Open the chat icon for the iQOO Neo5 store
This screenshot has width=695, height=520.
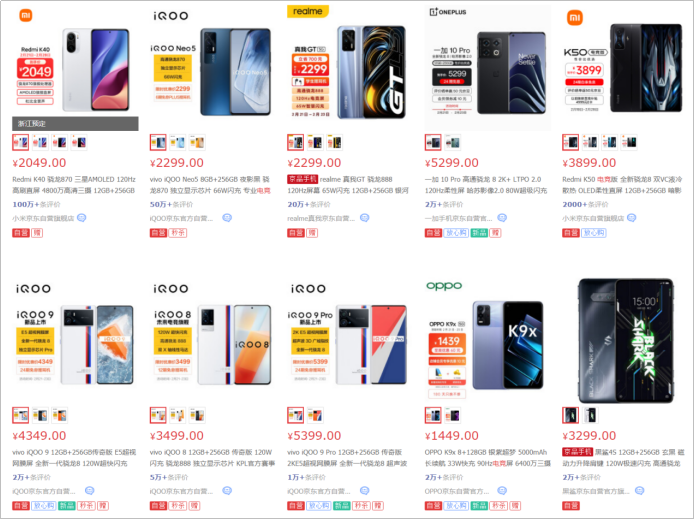click(x=227, y=218)
